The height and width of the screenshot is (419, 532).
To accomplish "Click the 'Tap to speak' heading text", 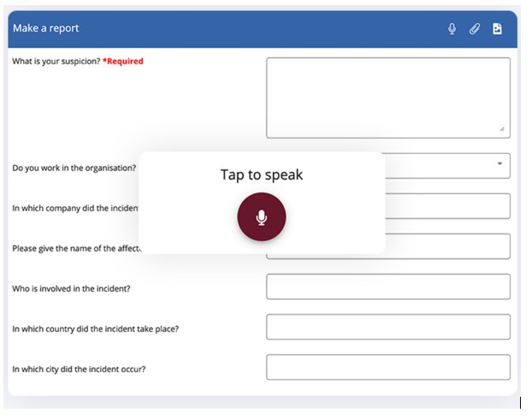I will click(262, 175).
